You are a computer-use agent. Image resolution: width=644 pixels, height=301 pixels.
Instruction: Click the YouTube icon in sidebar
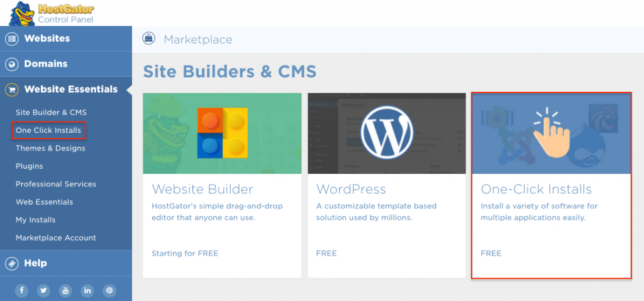point(65,290)
